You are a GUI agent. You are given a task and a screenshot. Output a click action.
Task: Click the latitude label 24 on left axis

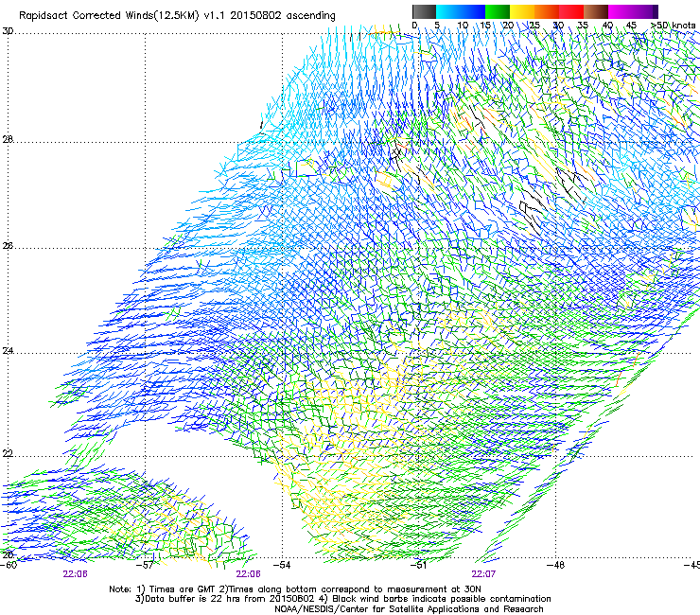(8, 351)
